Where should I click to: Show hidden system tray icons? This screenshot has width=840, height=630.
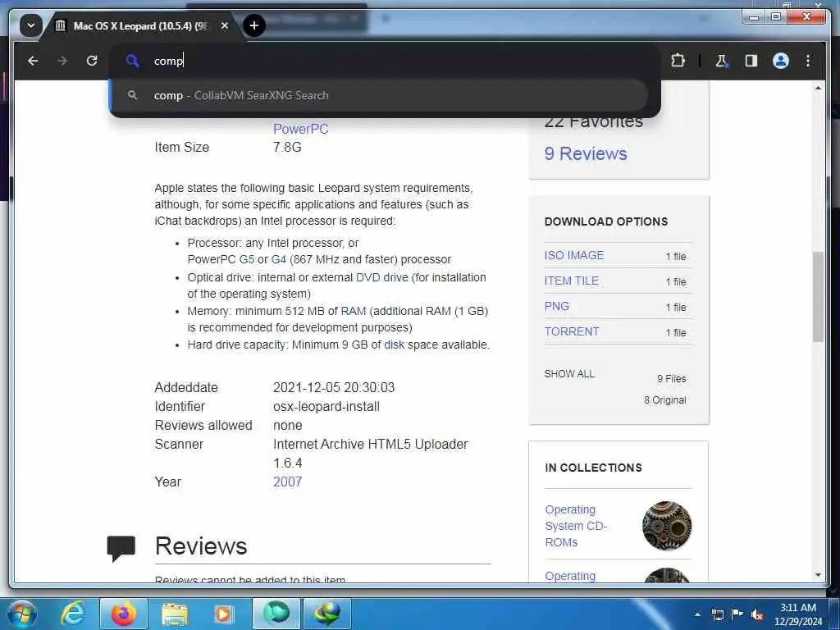697,614
